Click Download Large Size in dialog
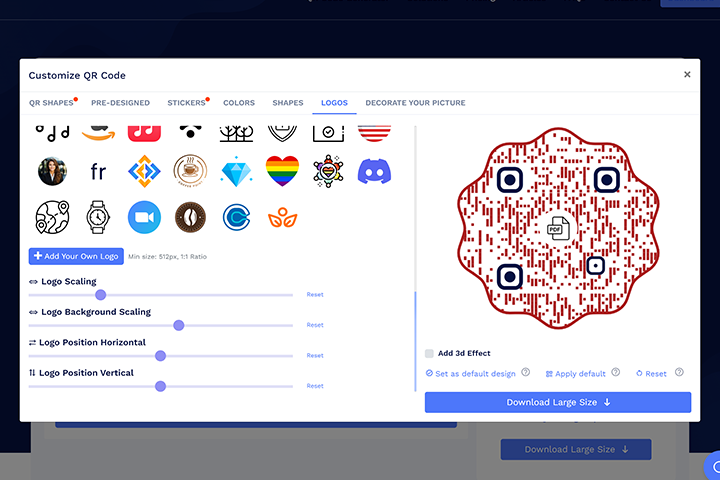720x480 pixels. pyautogui.click(x=557, y=402)
